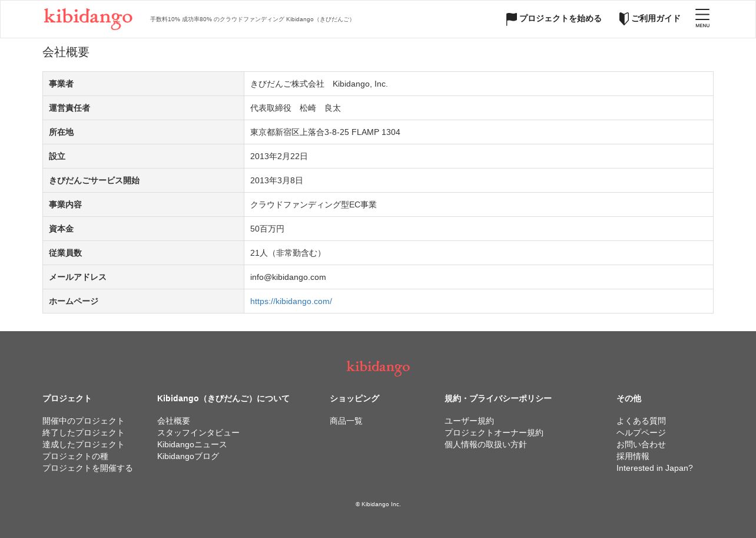The width and height of the screenshot is (756, 538).
Task: Open お問い合わせ footer link
Action: (641, 444)
